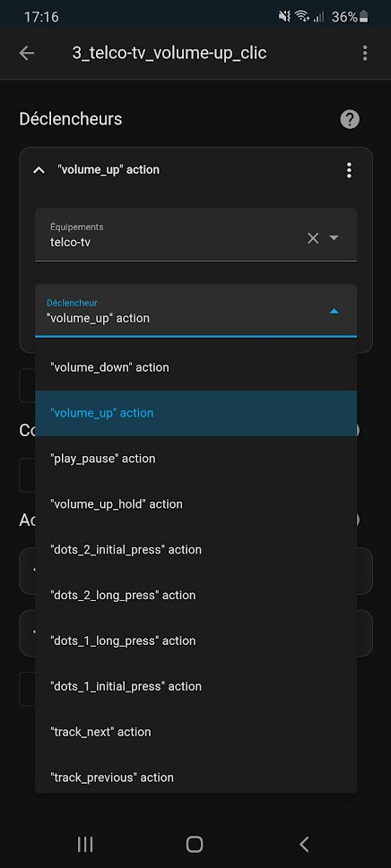Screen dimensions: 391x868
Task: Open the top-right overflow menu
Action: 364,53
